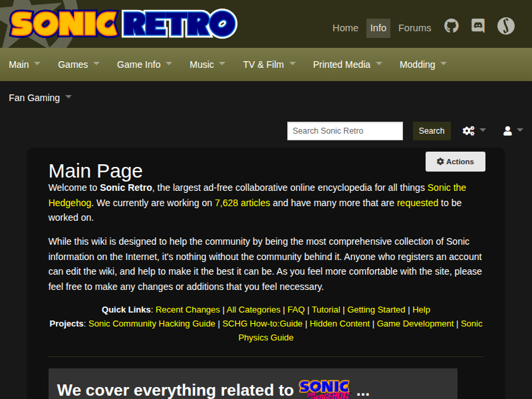The height and width of the screenshot is (399, 532).
Task: Open the Modding menu
Action: coord(418,65)
